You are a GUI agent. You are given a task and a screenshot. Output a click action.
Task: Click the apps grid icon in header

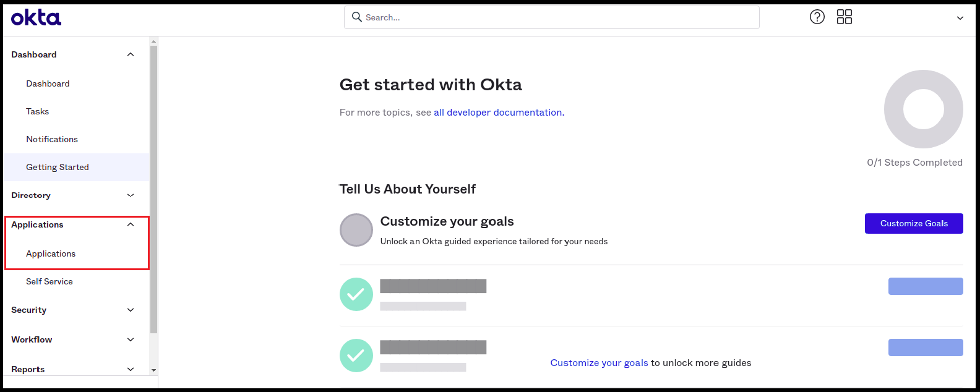(x=844, y=17)
